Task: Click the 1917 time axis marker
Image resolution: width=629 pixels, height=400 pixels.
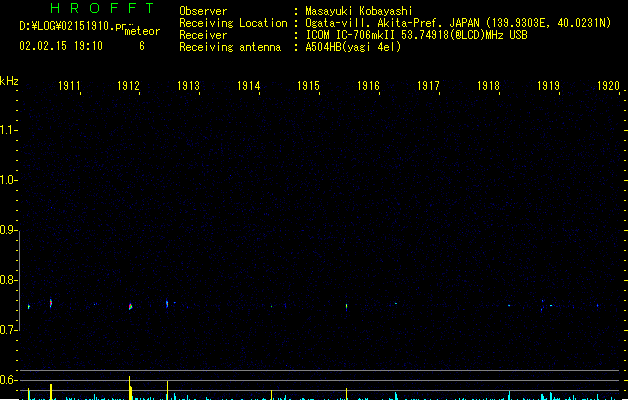Action: tap(428, 86)
